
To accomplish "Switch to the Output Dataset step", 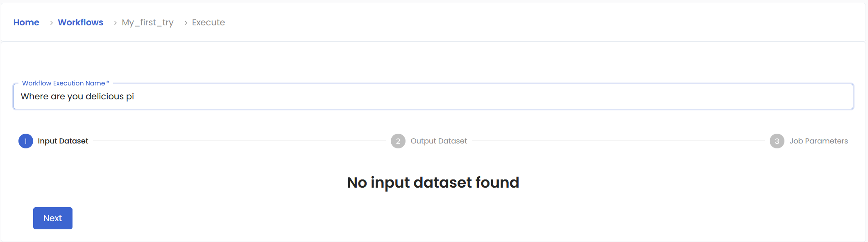I will point(439,141).
